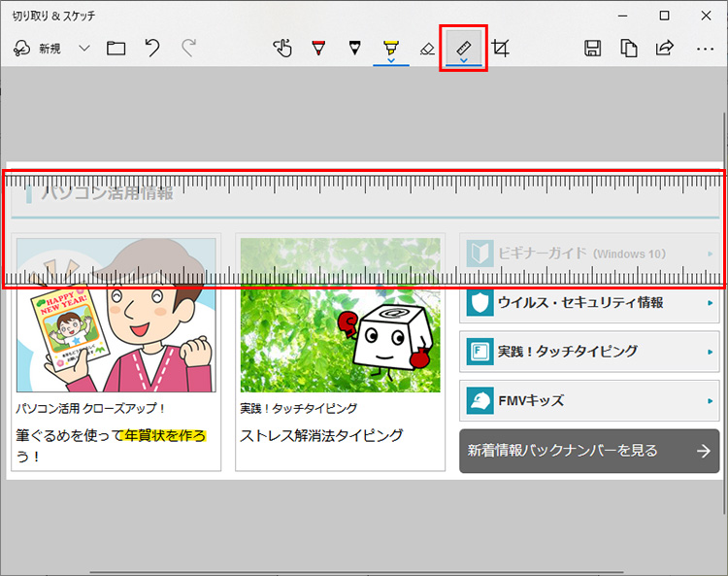Choose the yellow highlighter tool
728x576 pixels.
[x=391, y=46]
